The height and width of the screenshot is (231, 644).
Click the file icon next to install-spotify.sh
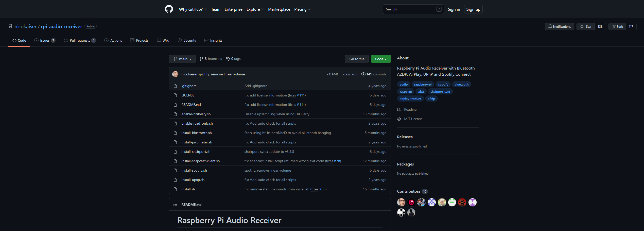[175, 170]
